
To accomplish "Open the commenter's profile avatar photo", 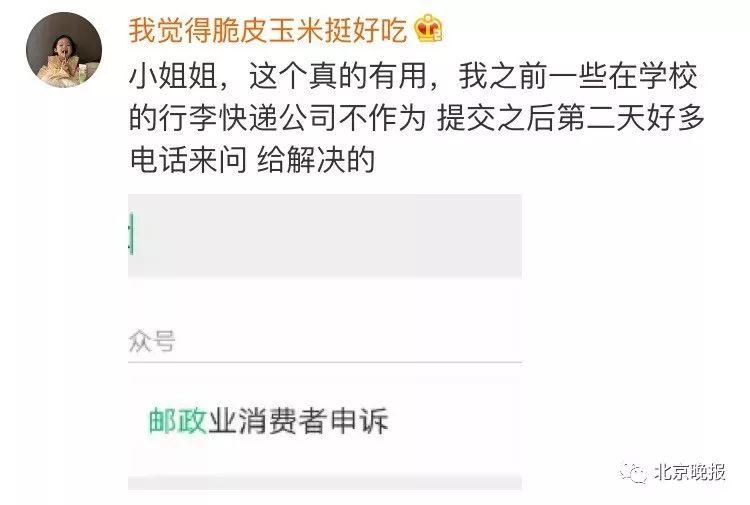I will 64,50.
